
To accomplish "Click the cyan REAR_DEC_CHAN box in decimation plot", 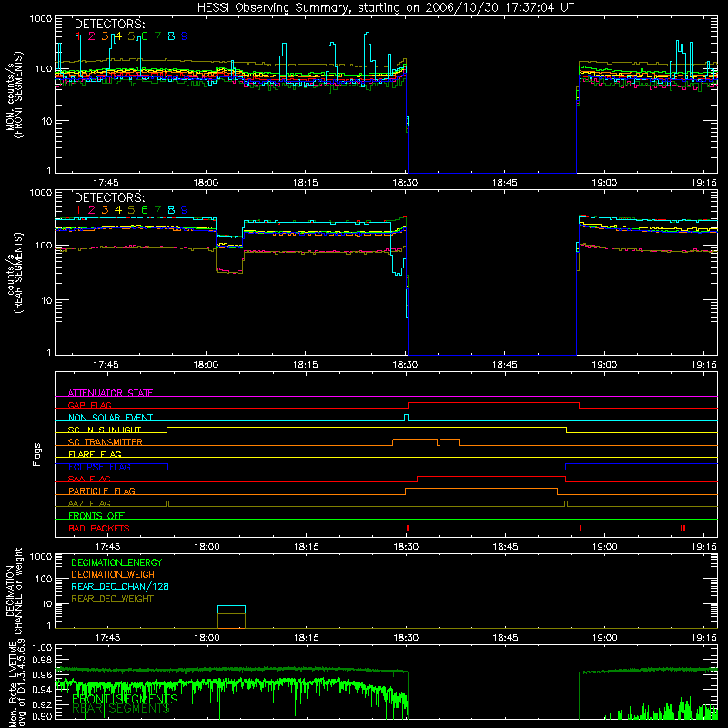I will (232, 610).
